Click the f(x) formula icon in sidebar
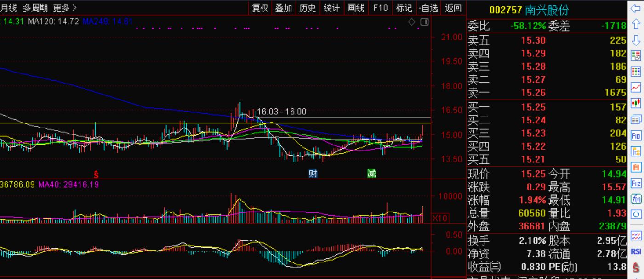The height and width of the screenshot is (279, 644). [x=636, y=199]
